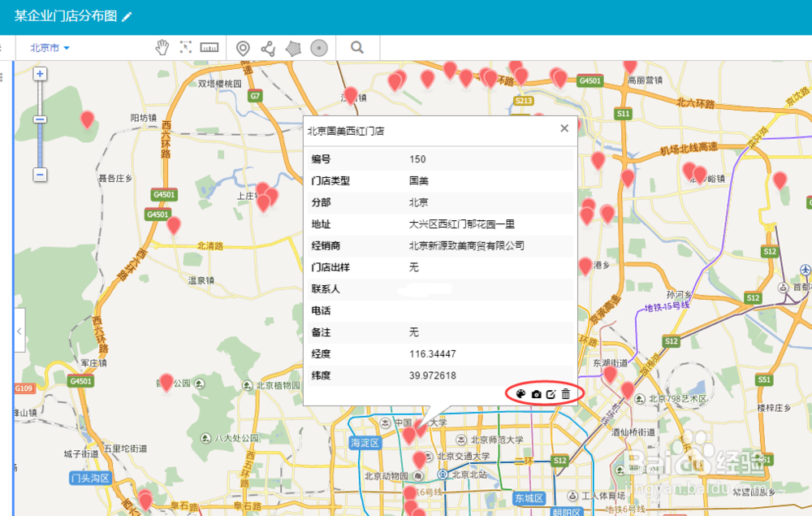
Task: Choose the draw polyline tool
Action: tap(268, 48)
